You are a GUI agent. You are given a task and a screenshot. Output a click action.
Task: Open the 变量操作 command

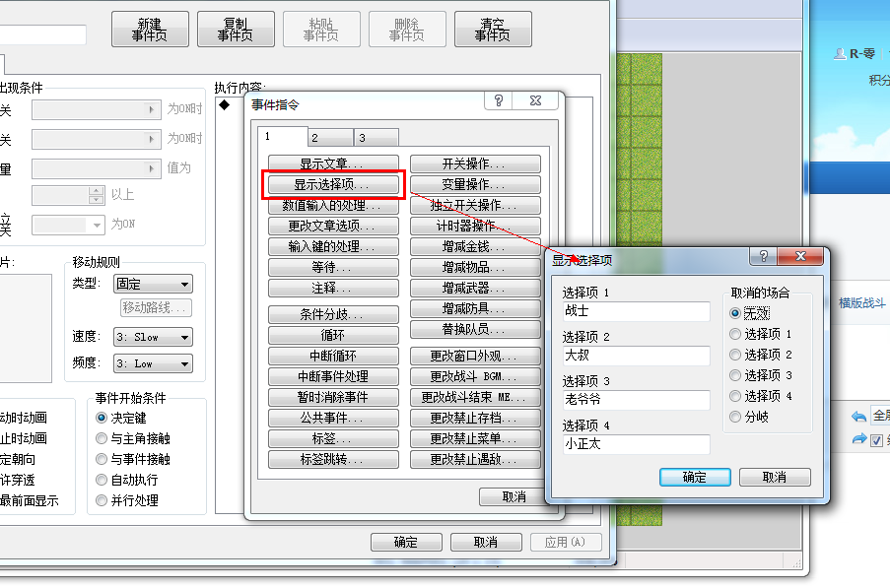pos(475,184)
